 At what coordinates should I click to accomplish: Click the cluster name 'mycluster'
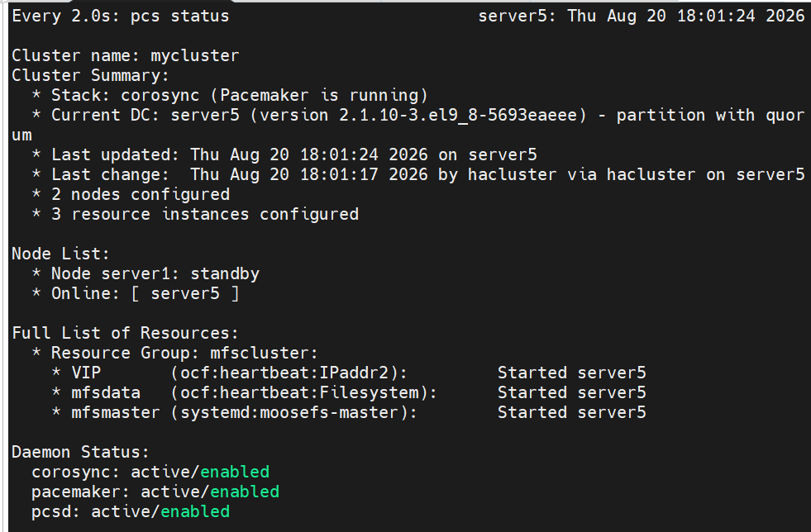coord(194,56)
